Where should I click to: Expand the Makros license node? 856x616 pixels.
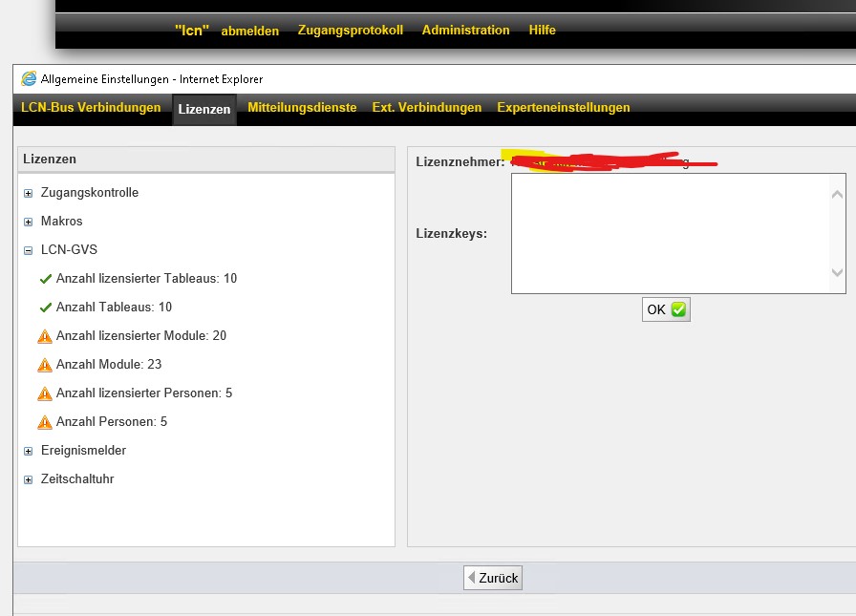click(x=29, y=222)
